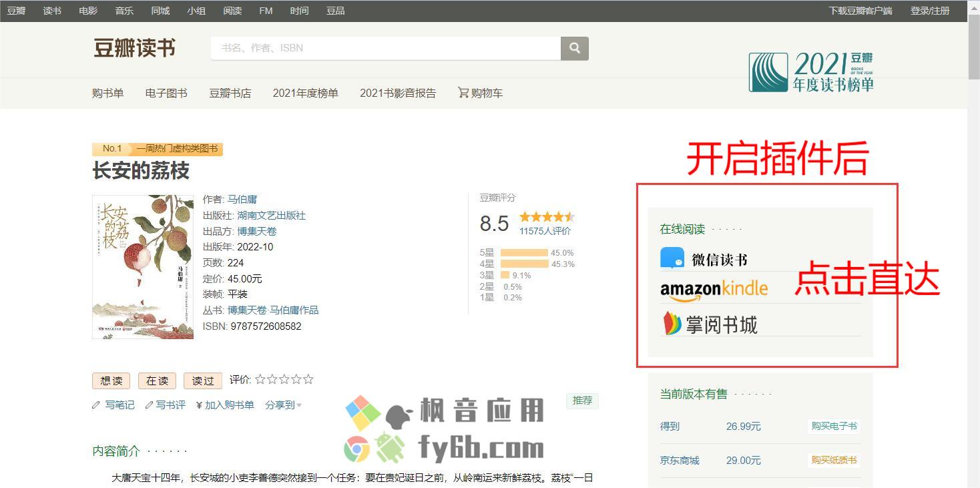
Task: Click the 得到 vendor link
Action: (670, 426)
